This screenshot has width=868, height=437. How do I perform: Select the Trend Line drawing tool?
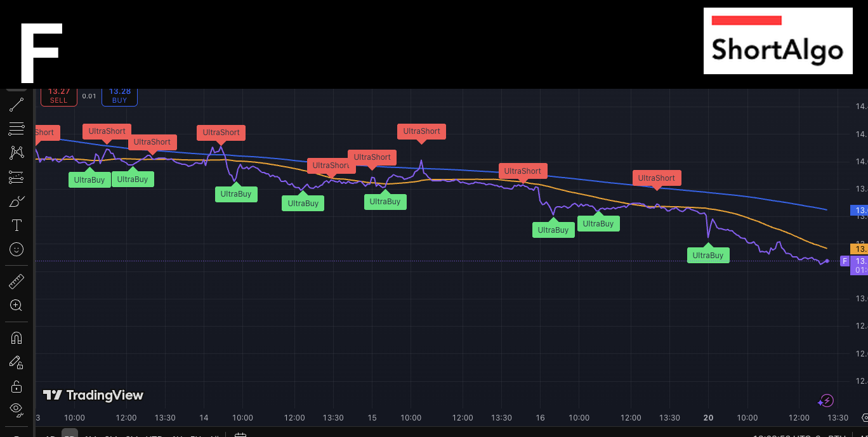(x=16, y=105)
